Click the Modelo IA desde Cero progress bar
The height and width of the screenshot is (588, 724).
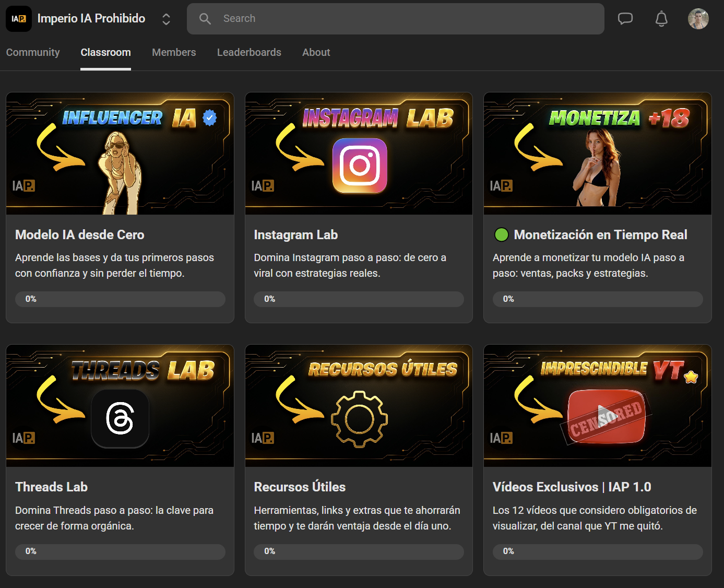click(x=120, y=299)
